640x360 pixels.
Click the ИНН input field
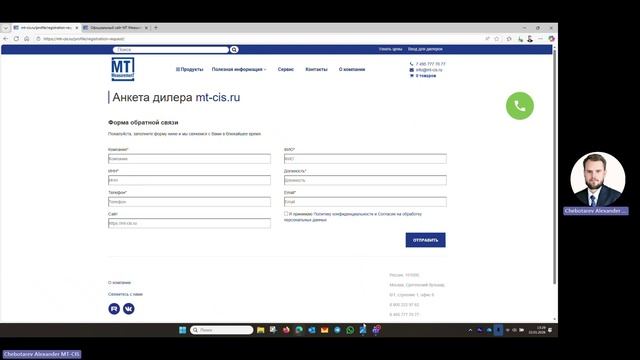tap(189, 180)
